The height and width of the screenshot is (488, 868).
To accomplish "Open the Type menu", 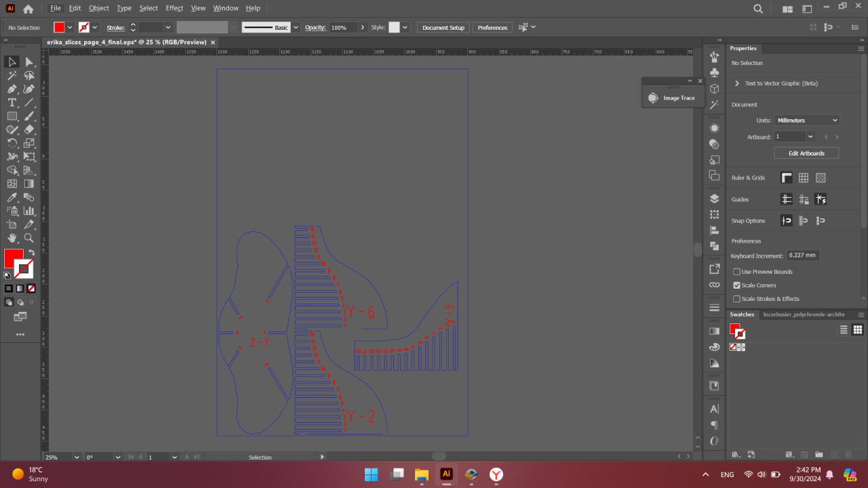I will (x=124, y=8).
